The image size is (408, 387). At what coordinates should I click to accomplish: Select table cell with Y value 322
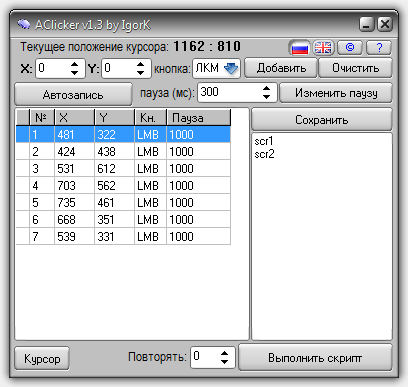pyautogui.click(x=114, y=135)
